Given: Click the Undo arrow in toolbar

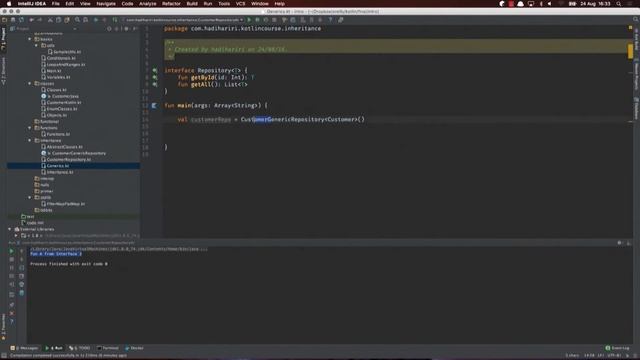Looking at the screenshot, I should (x=31, y=20).
